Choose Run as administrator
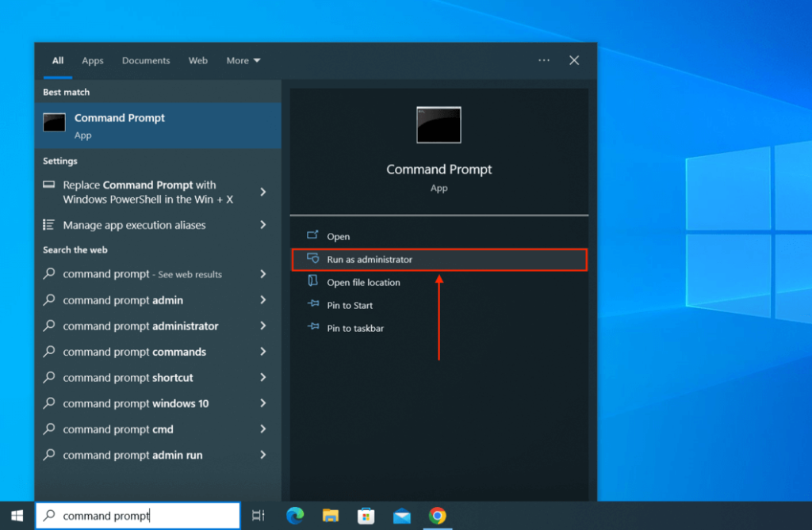Viewport: 812px width, 530px height. point(370,260)
